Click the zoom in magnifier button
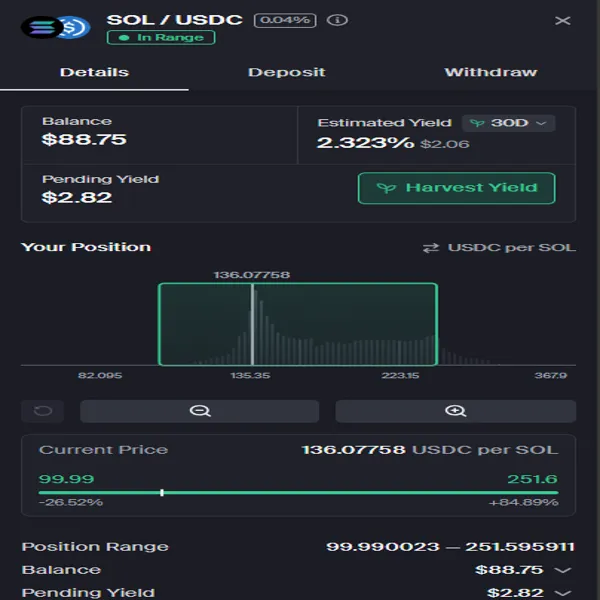 455,411
